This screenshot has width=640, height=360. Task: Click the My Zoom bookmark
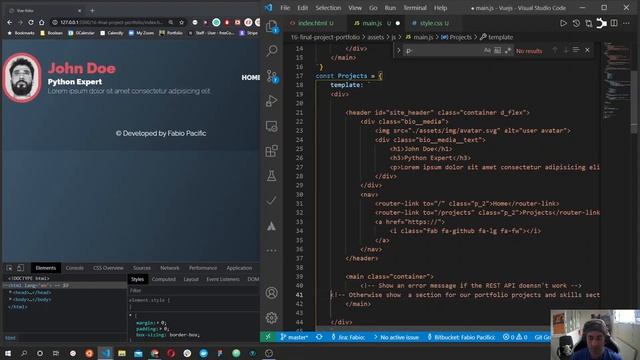pyautogui.click(x=141, y=33)
